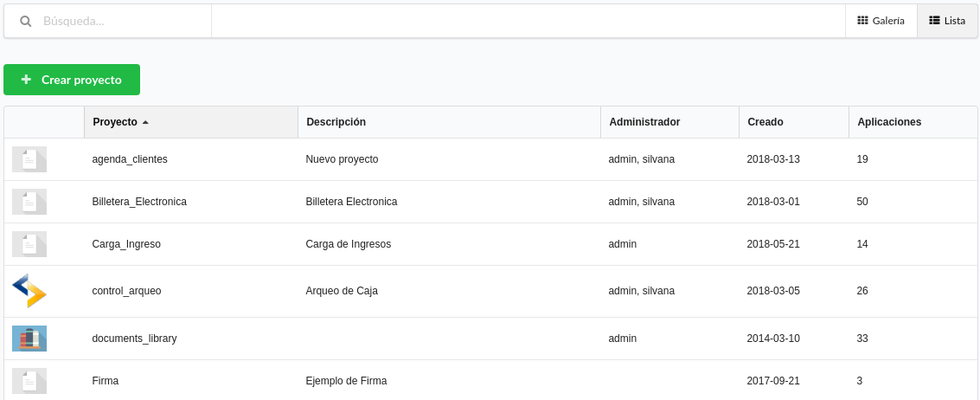Click the grid icon next to Galería
Viewport: 980px width, 400px height.
tap(862, 20)
